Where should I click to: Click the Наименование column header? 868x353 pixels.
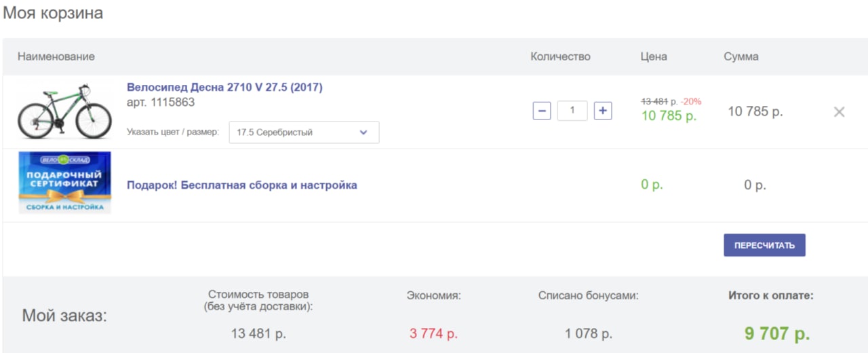56,56
